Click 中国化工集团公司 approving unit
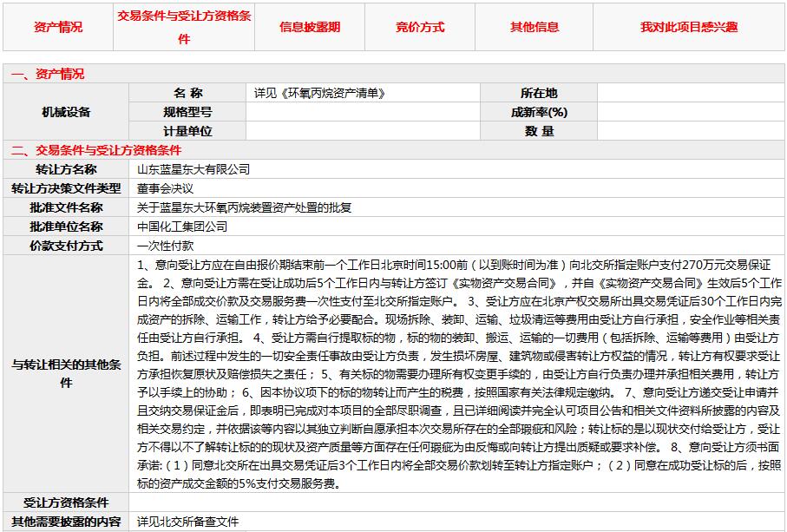The width and height of the screenshot is (787, 532). coord(182,227)
